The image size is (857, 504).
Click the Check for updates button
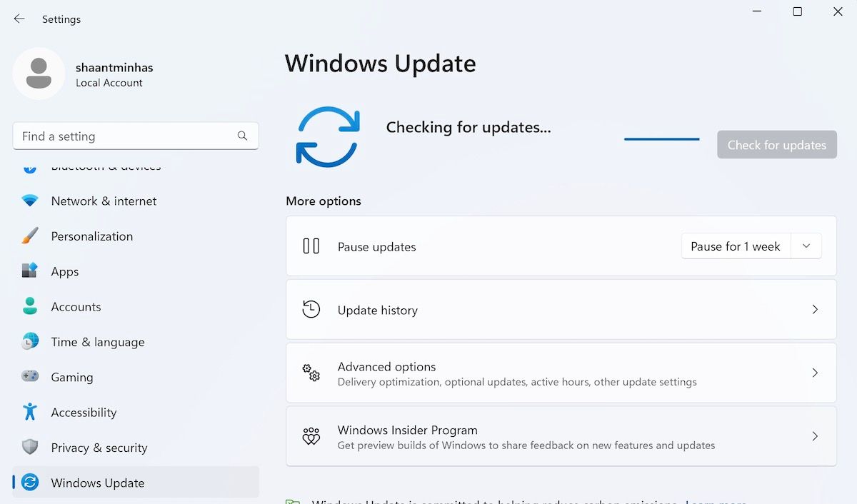pyautogui.click(x=777, y=145)
